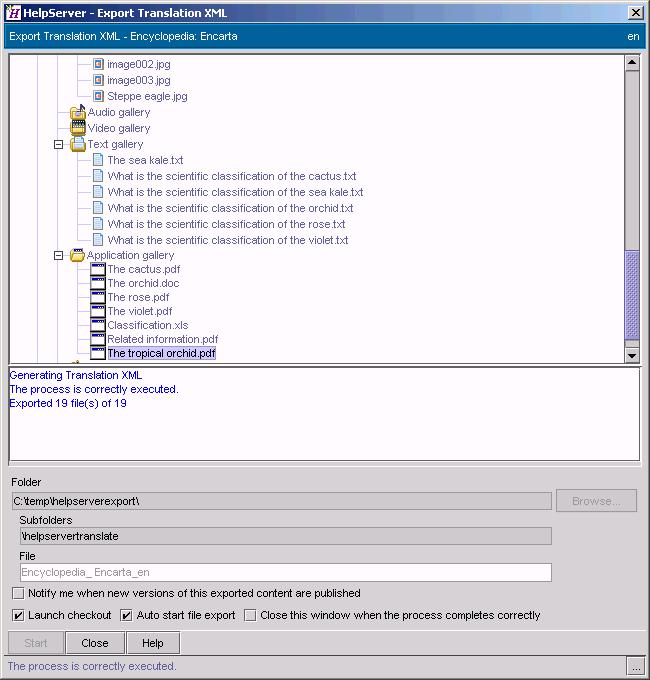Select Steppe eagle.jpg in the tree
Viewport: 650px width, 680px height.
point(147,96)
